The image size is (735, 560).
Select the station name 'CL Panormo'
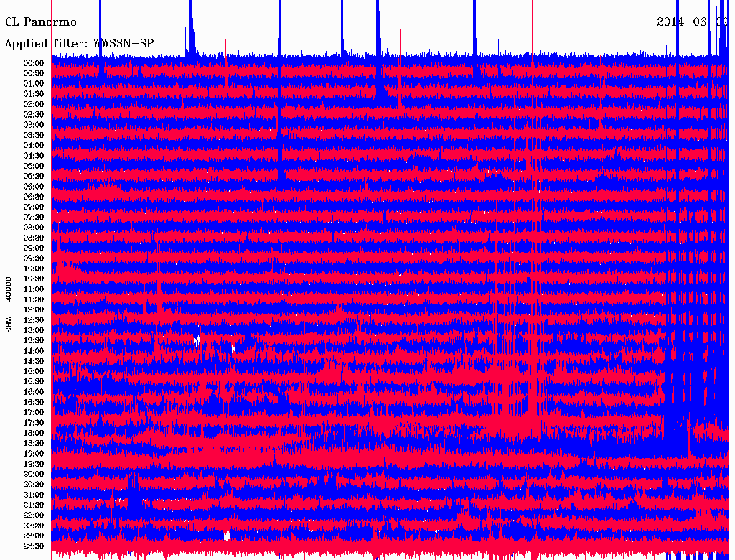coord(41,22)
